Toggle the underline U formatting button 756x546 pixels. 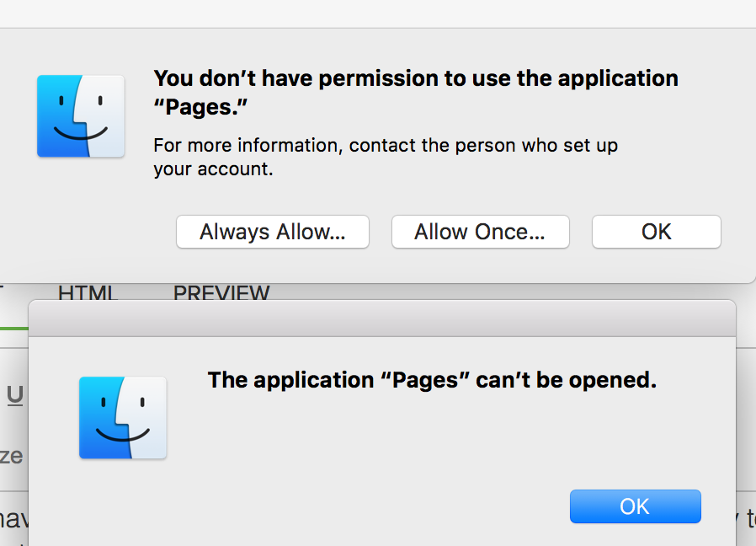point(15,395)
